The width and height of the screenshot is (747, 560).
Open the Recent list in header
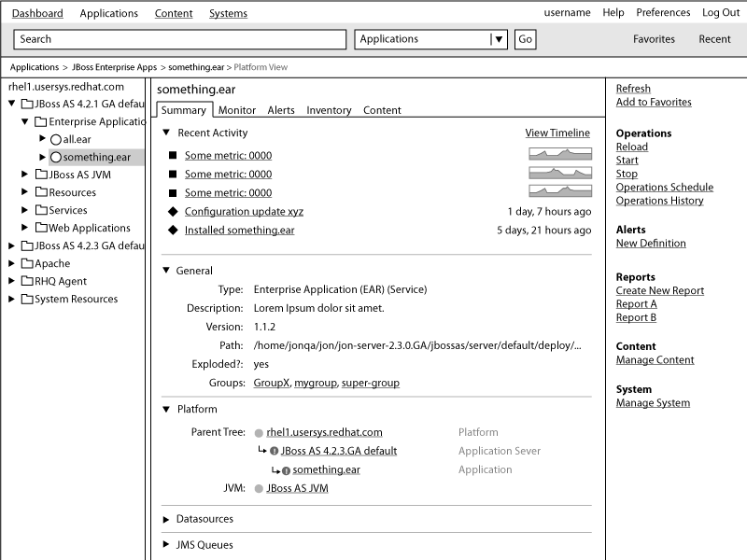714,39
